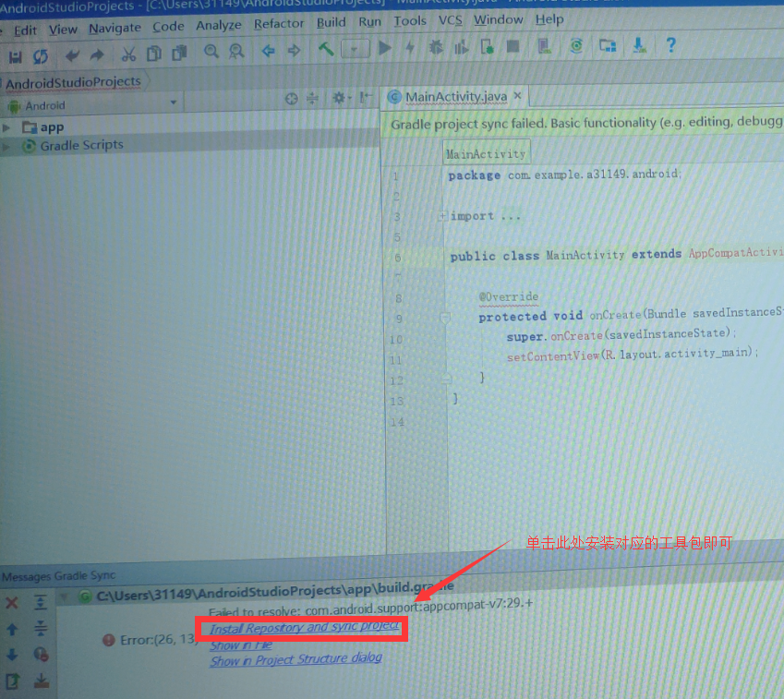
Task: Open the AVD Manager icon
Action: click(544, 46)
